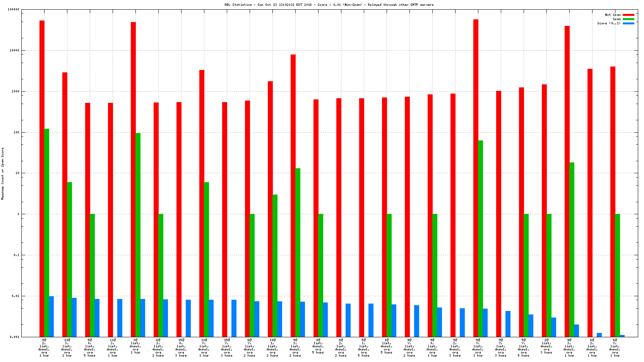This screenshot has width=644, height=362.
Task: Click the 'Message Count or Spam Score' axis label
Action: pos(3,174)
